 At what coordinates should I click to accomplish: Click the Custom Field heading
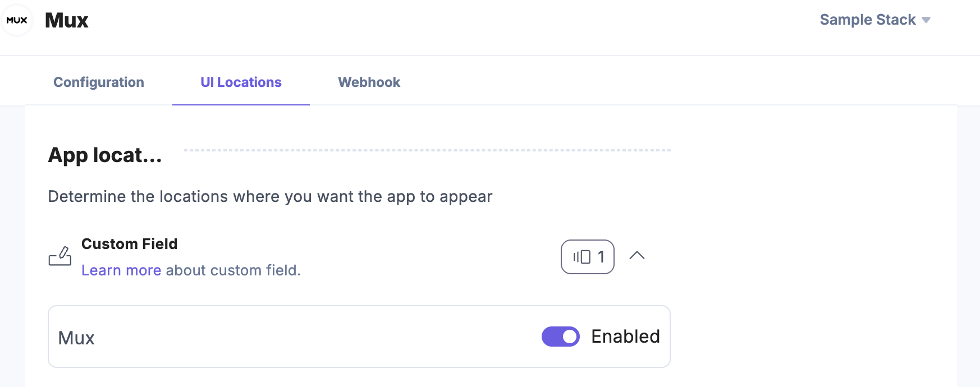pos(129,244)
